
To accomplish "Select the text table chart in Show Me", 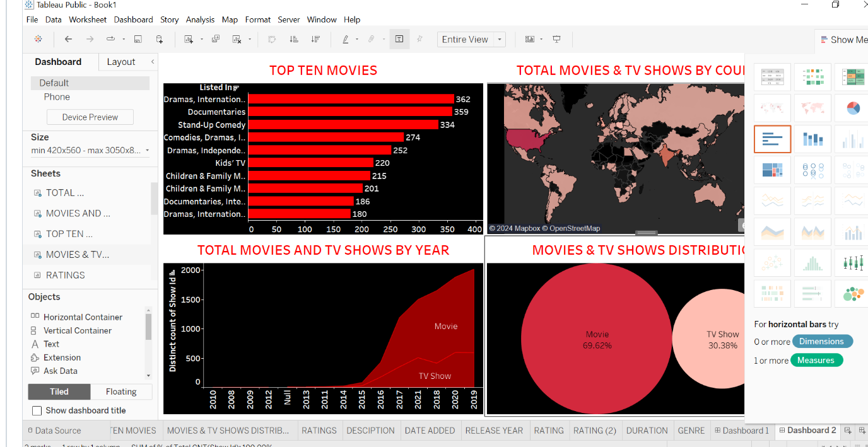I will point(772,77).
